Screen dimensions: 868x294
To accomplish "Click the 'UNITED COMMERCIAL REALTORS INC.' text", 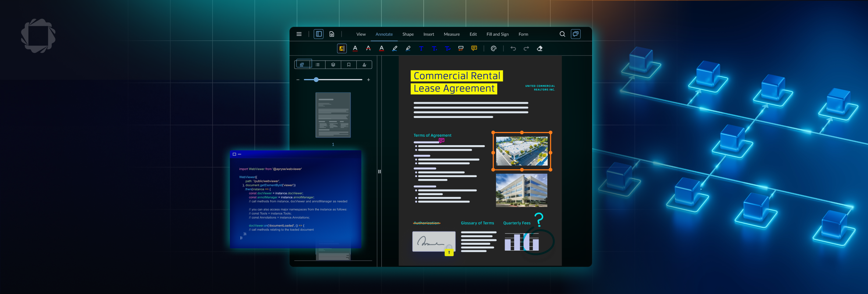I will coord(540,88).
